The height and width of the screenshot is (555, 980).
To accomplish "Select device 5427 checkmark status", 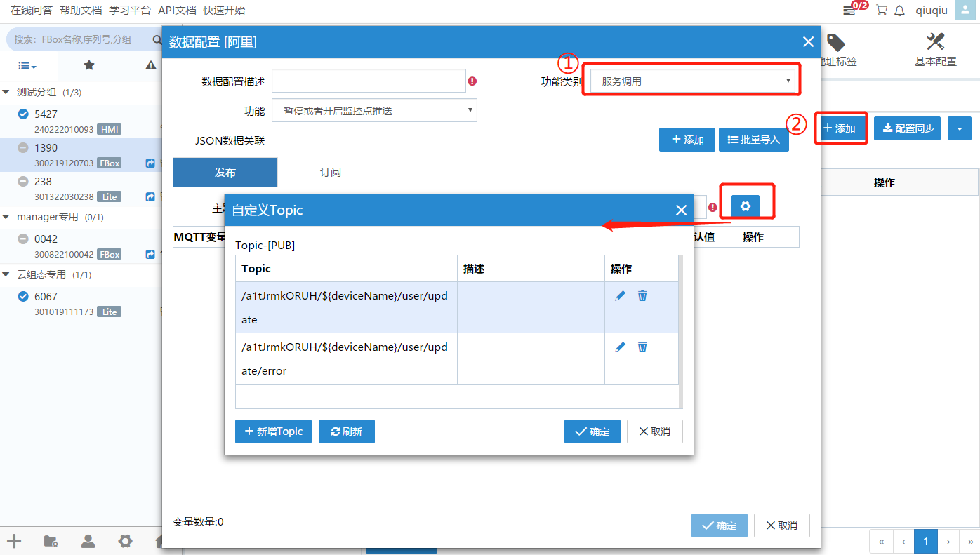I will [22, 114].
